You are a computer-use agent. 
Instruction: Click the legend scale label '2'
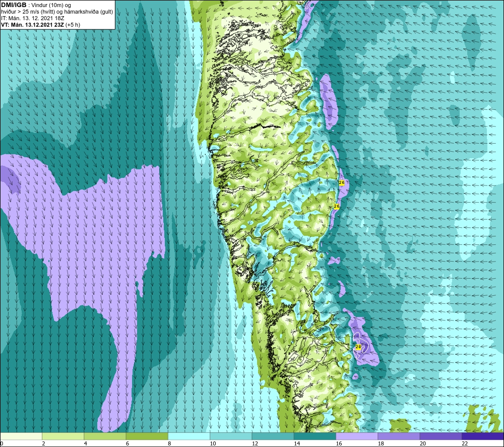click(x=43, y=443)
